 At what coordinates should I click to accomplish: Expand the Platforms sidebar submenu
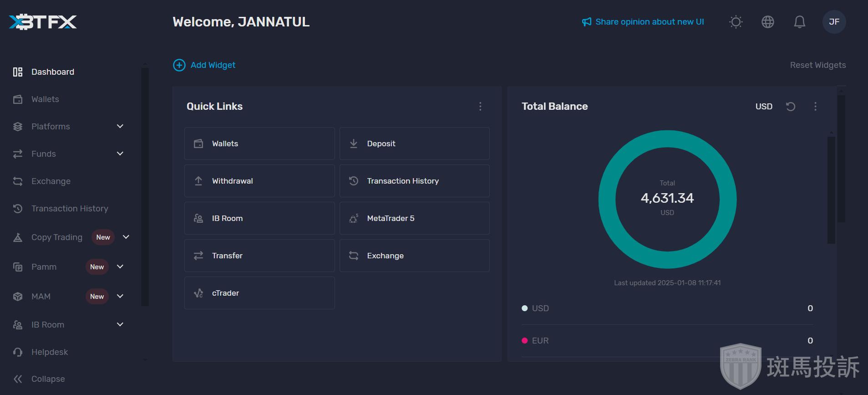tap(120, 126)
